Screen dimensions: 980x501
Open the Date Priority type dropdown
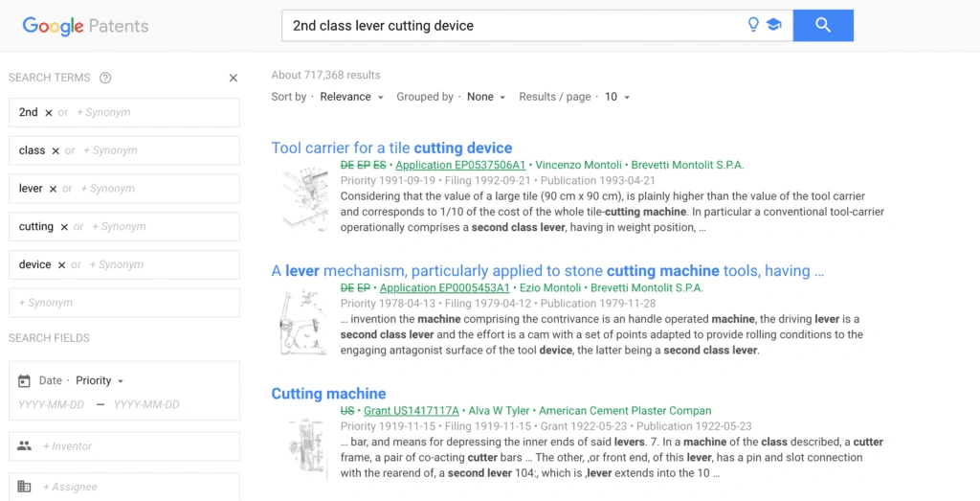coord(100,380)
